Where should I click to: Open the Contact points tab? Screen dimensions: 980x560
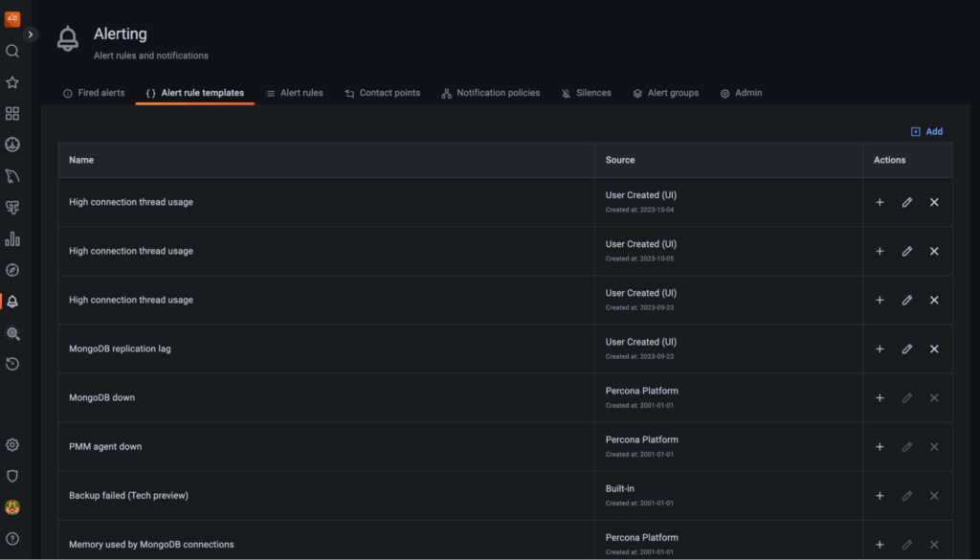pos(382,93)
